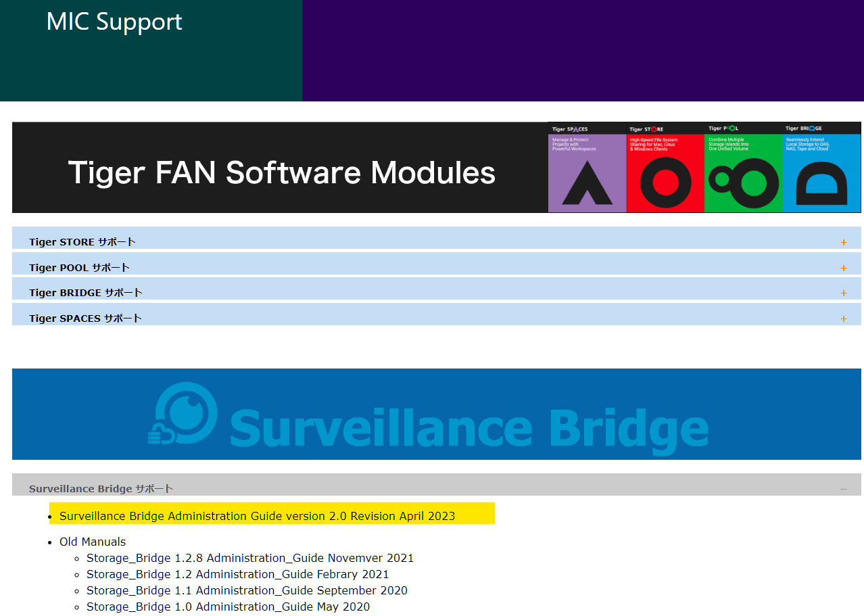Click the plus icon on Tiger BRIDGE row
The width and height of the screenshot is (864, 616).
tap(843, 293)
